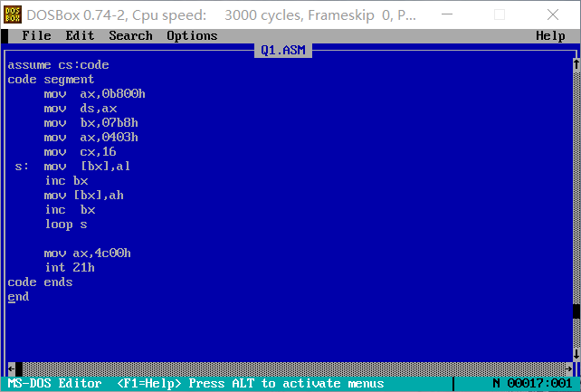Screen dimensions: 581x392
Task: Click 'Press ALT to activate menus' hint
Action: pyautogui.click(x=286, y=383)
